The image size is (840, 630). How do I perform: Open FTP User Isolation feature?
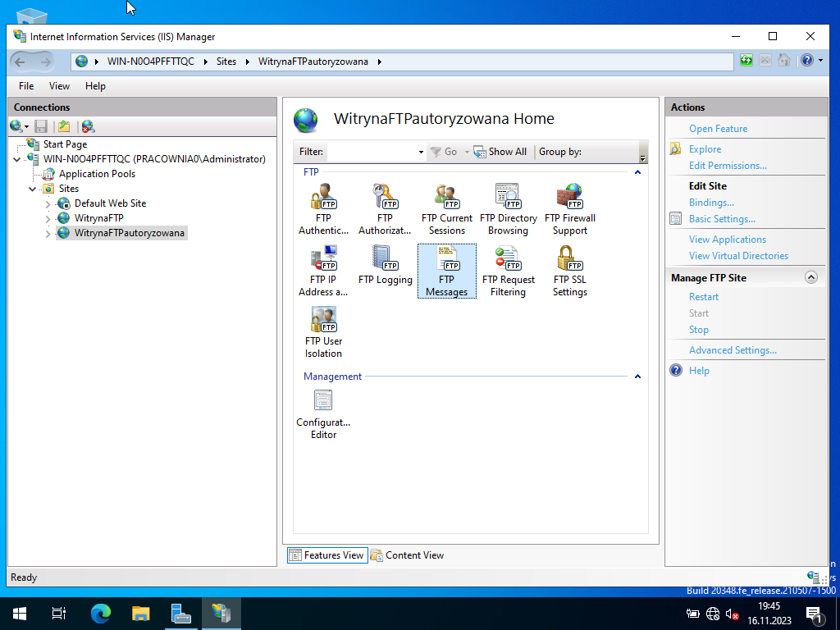[323, 332]
